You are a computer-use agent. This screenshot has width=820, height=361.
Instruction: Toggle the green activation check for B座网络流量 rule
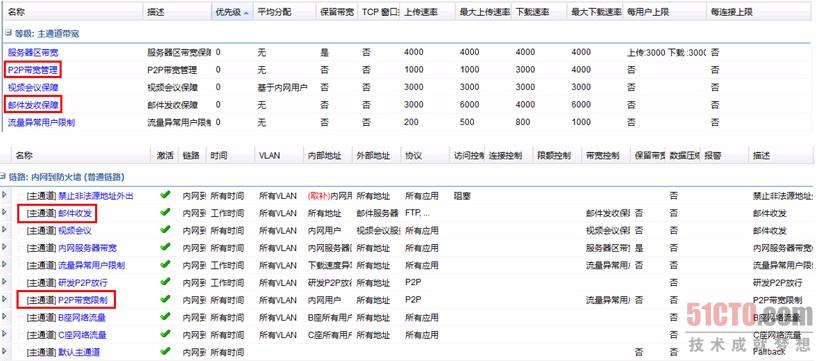(165, 317)
